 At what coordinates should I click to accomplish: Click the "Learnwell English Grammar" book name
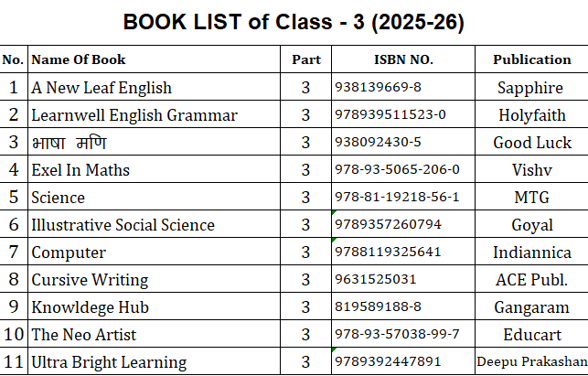pyautogui.click(x=134, y=115)
